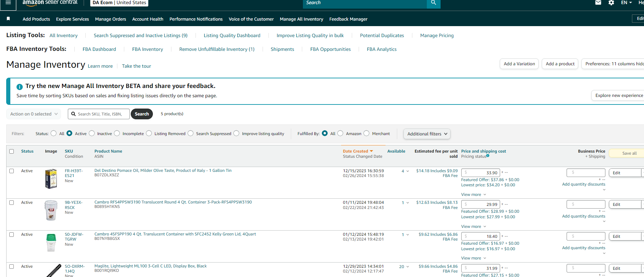
Task: Open the Cambro green lid container thumbnail
Action: (x=51, y=242)
